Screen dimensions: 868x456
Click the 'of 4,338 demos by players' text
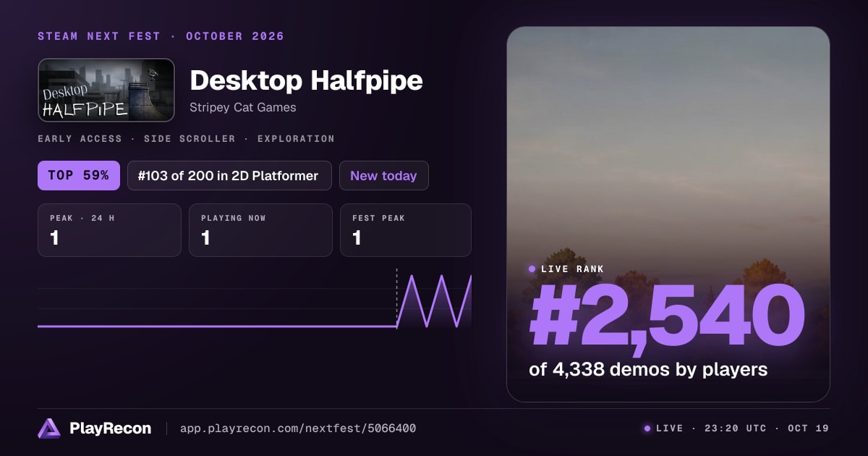coord(648,369)
